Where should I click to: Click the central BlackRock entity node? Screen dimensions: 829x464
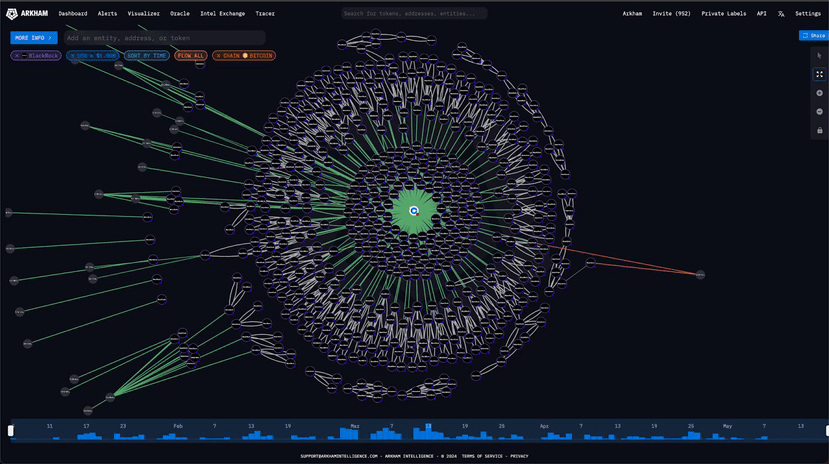click(414, 211)
